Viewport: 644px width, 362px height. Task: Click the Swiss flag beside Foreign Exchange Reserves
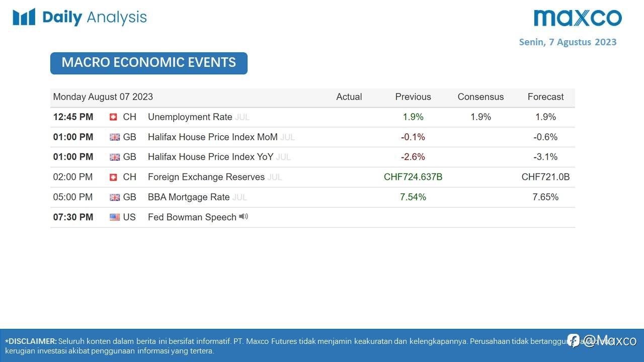(113, 177)
